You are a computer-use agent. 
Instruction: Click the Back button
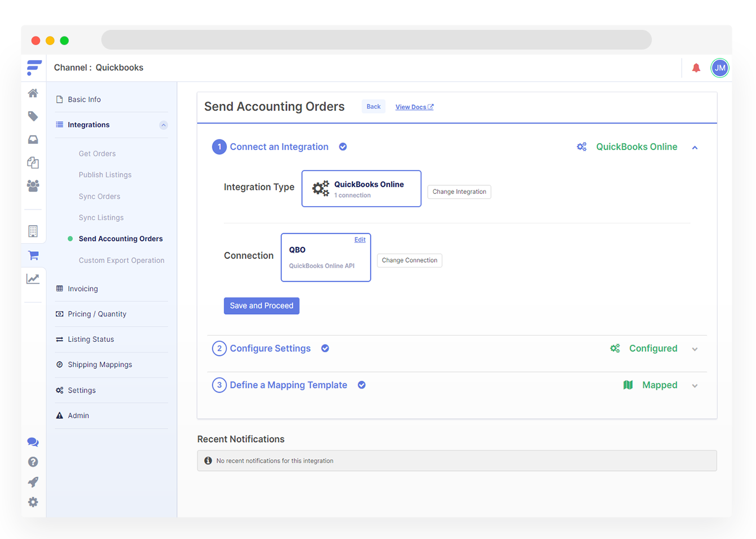click(373, 106)
